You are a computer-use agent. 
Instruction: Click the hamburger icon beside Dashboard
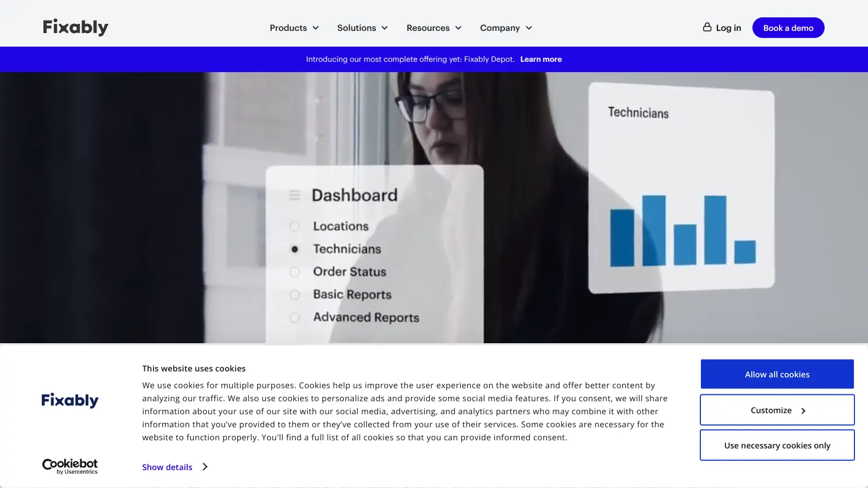295,195
